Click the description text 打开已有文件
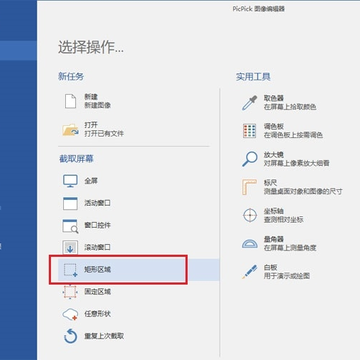The width and height of the screenshot is (360, 360). pyautogui.click(x=104, y=134)
